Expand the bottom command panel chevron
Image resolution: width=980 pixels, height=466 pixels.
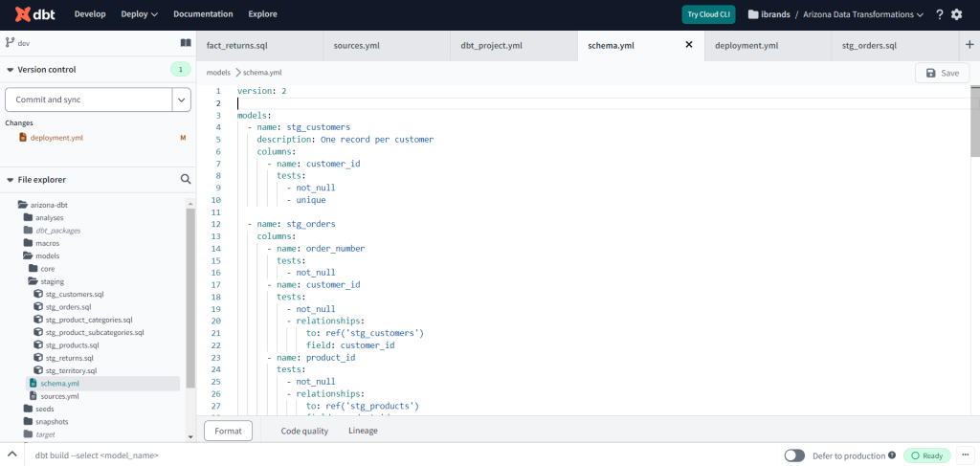pos(12,455)
